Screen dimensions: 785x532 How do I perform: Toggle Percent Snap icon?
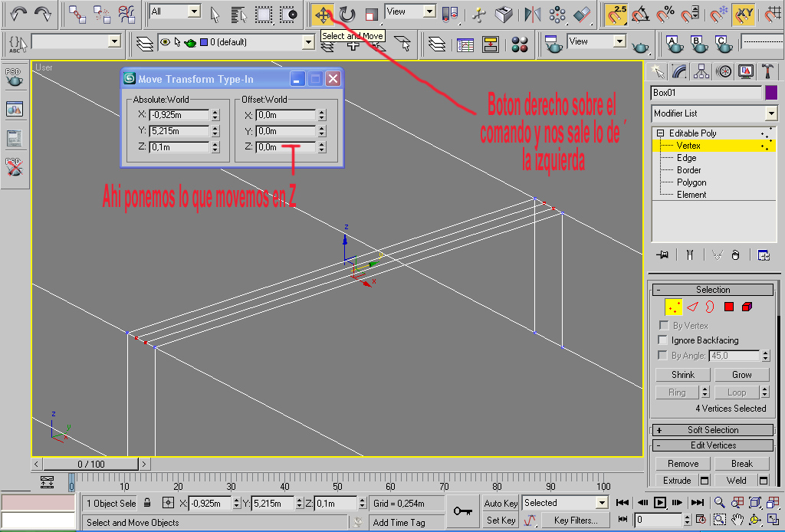pos(665,14)
